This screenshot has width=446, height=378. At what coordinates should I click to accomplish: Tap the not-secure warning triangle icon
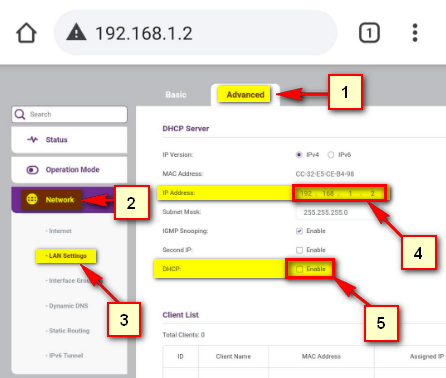(x=76, y=32)
